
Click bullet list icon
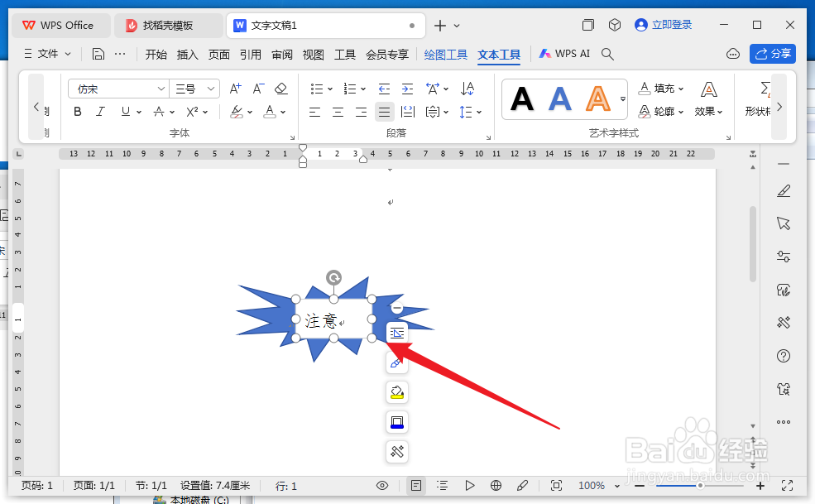click(317, 89)
